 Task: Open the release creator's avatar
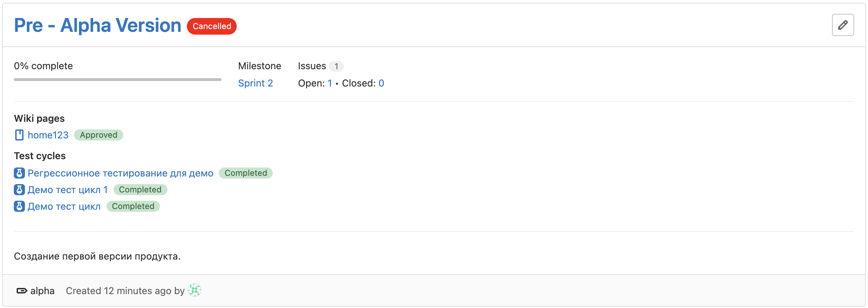195,290
